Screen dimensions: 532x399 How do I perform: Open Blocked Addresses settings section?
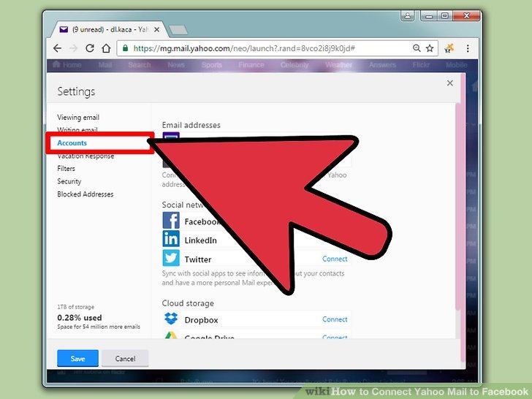[x=85, y=194]
